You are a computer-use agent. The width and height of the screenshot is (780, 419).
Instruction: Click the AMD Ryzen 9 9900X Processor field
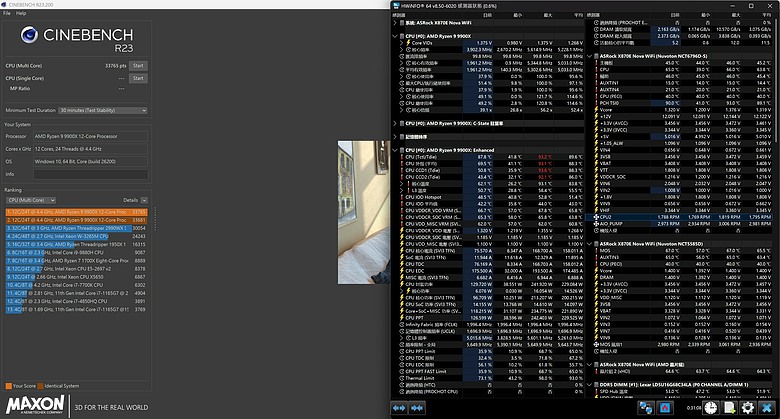click(91, 136)
